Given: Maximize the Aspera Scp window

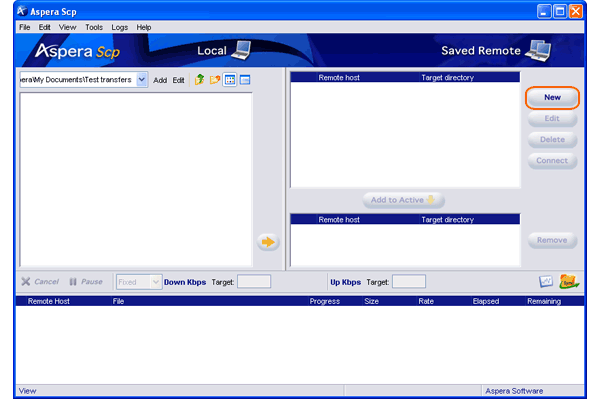Looking at the screenshot, I should click(x=560, y=11).
